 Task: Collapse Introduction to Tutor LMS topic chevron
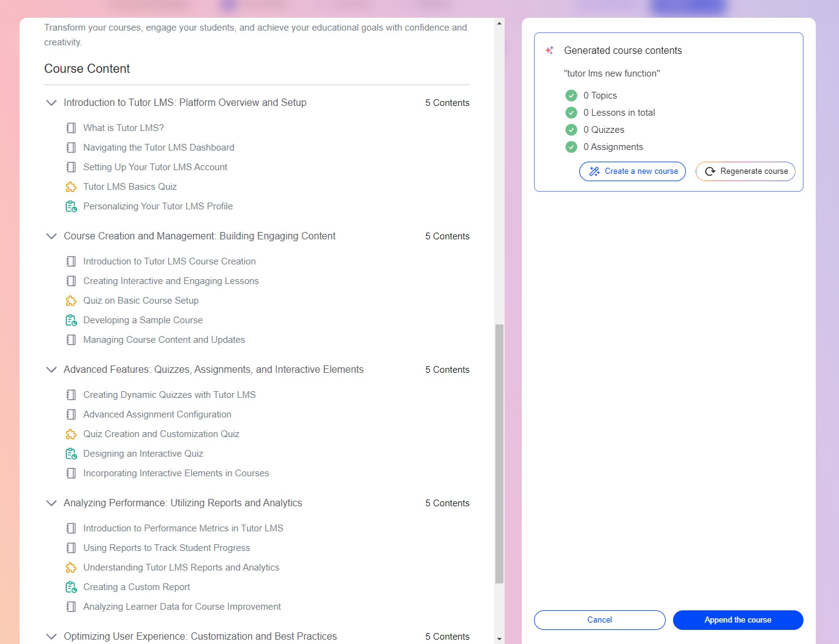pyautogui.click(x=51, y=103)
